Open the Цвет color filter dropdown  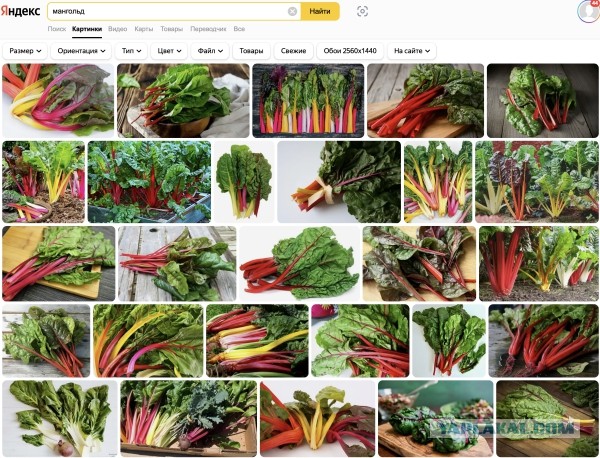(169, 50)
